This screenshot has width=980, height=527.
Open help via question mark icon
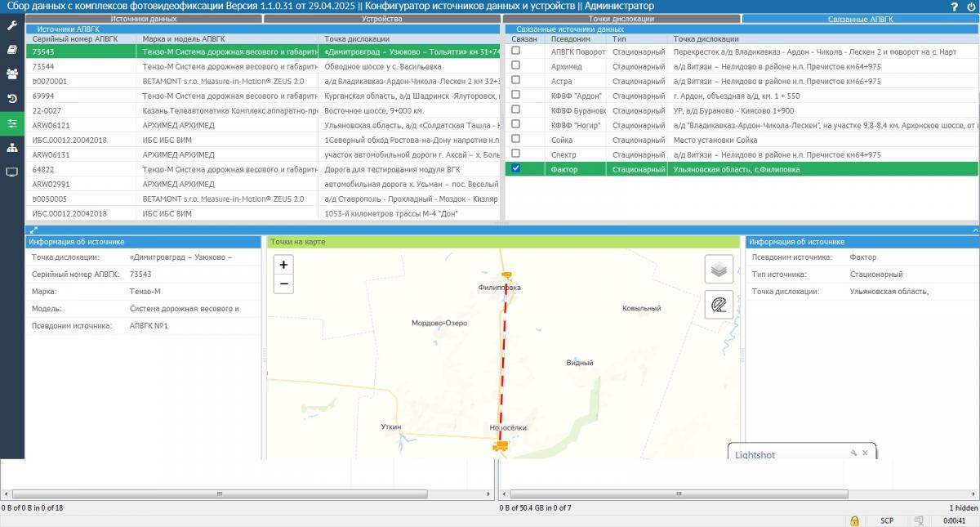click(953, 7)
